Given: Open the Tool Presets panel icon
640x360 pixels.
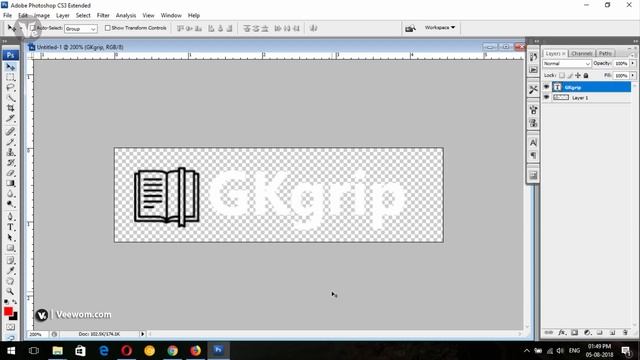Looking at the screenshot, I should pos(533,89).
